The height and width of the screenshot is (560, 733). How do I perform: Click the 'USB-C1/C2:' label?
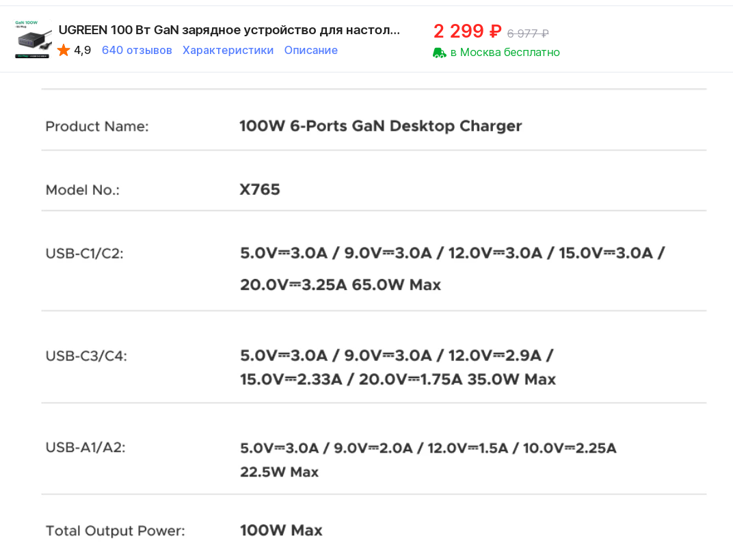tap(85, 254)
